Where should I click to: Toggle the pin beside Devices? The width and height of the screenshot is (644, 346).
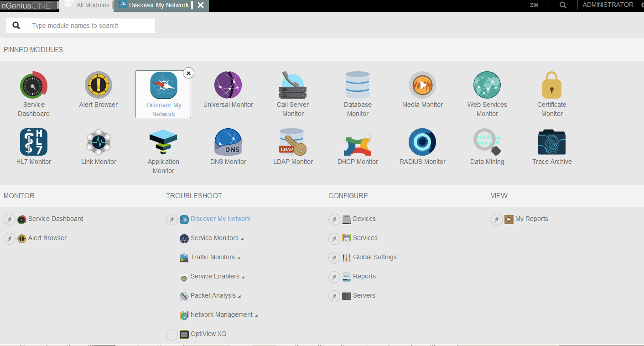point(334,220)
